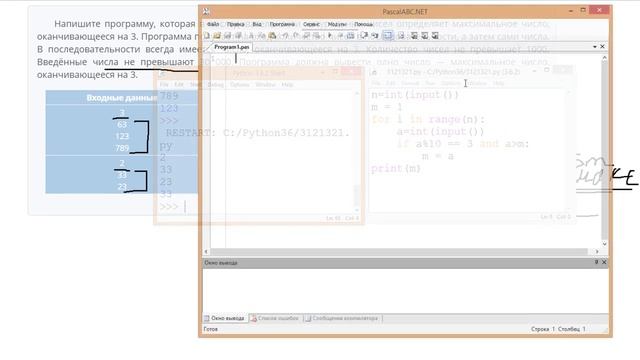Viewport: 640px width, 360px height.
Task: Click the Copy toolbar icon
Action: (x=261, y=36)
